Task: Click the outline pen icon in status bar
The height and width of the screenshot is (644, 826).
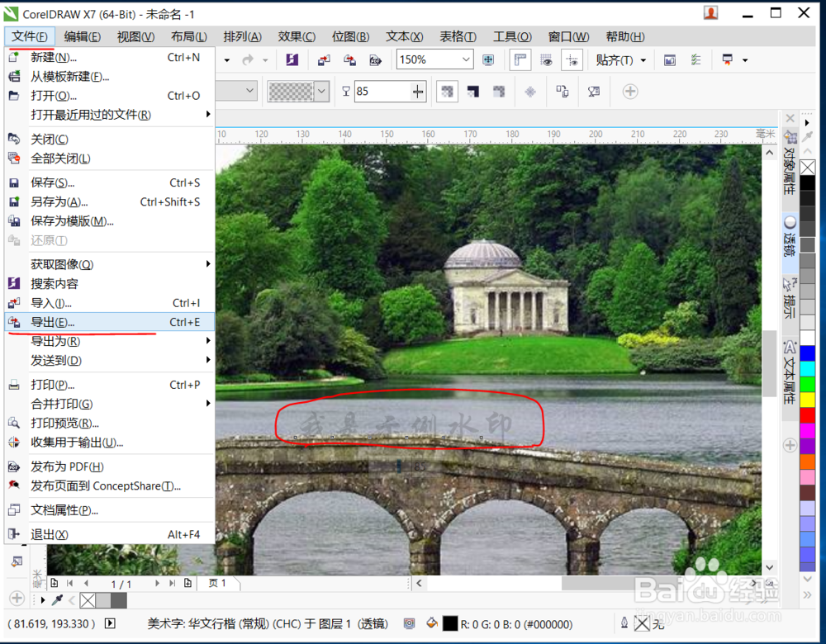Action: (624, 623)
